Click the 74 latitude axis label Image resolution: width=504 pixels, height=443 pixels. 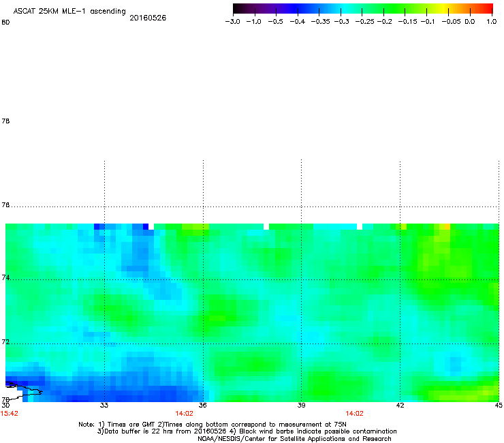(5, 277)
